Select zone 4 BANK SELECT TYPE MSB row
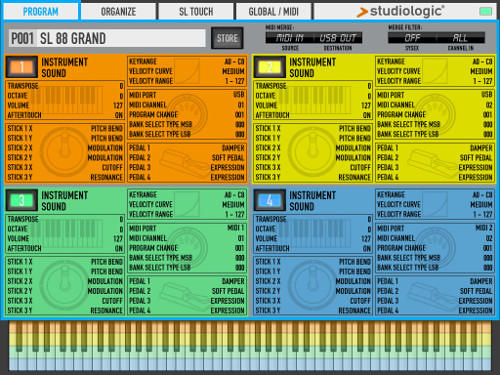Image resolution: width=500 pixels, height=375 pixels. tap(435, 258)
